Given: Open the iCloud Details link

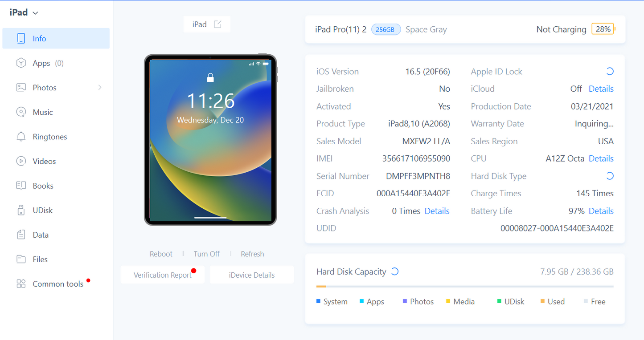Looking at the screenshot, I should 601,89.
